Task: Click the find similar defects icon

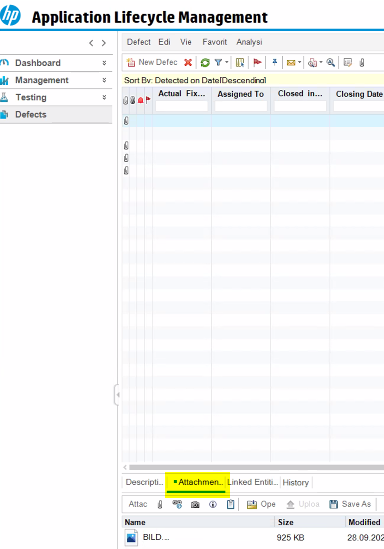Action: [312, 63]
